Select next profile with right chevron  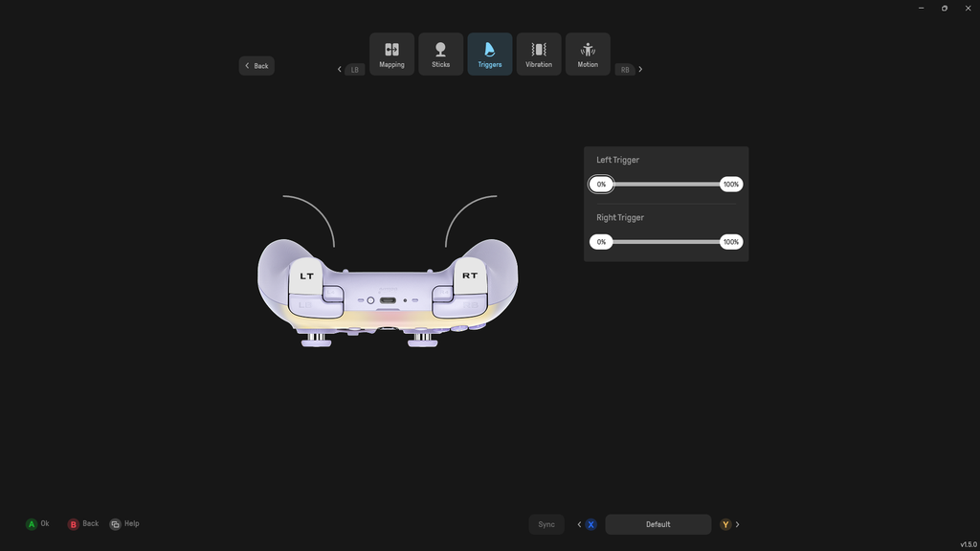pyautogui.click(x=738, y=525)
